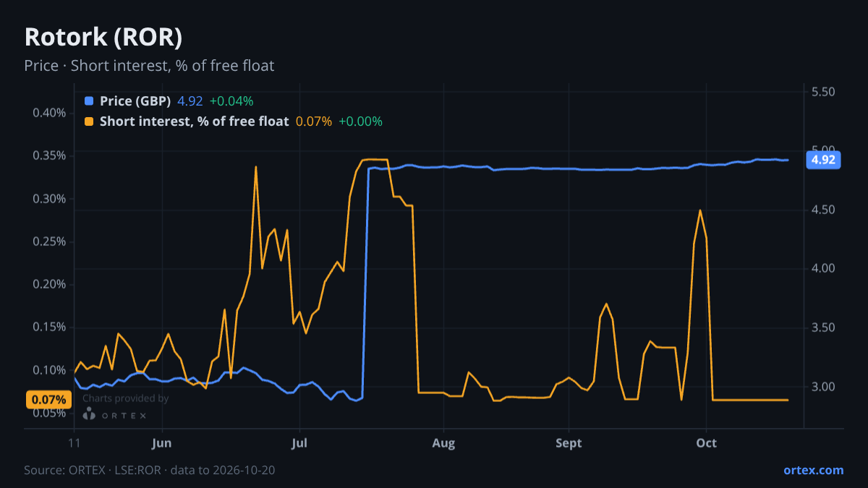This screenshot has width=868, height=488.
Task: Click the 4.50 right axis label
Action: (x=823, y=210)
